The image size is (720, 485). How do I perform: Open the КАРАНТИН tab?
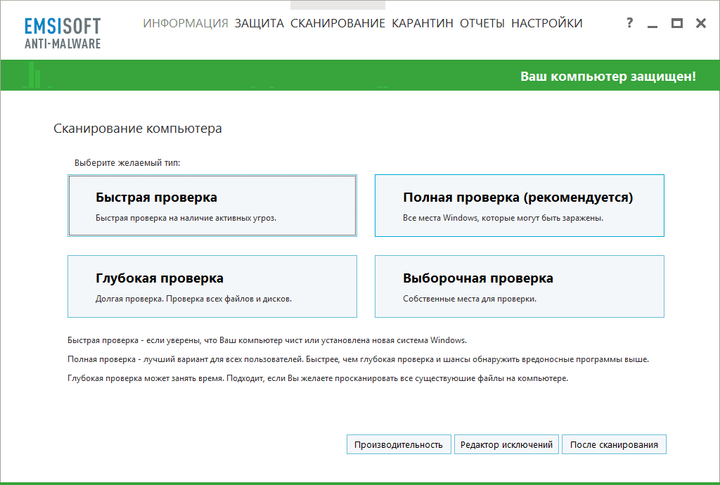tap(422, 23)
